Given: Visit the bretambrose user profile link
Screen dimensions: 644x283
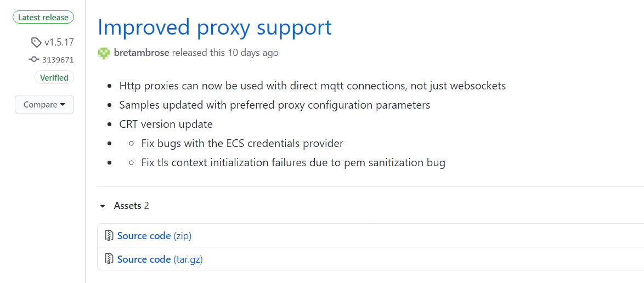Looking at the screenshot, I should click(x=142, y=53).
